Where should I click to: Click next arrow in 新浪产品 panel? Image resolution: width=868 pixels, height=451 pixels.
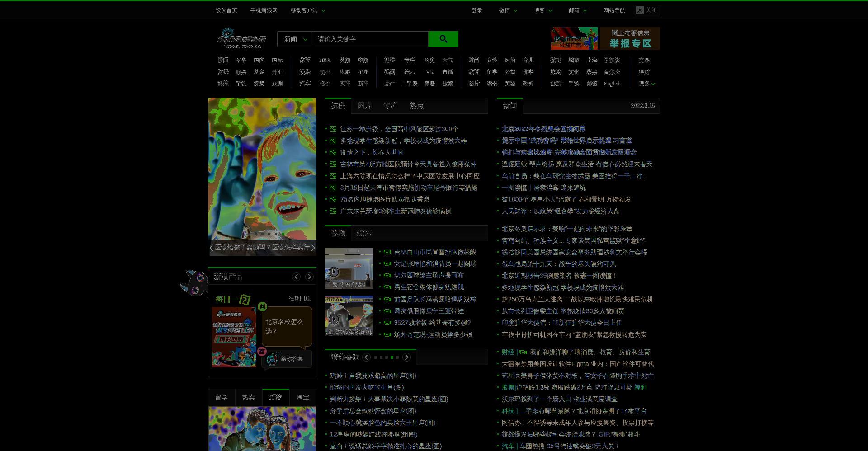(309, 277)
